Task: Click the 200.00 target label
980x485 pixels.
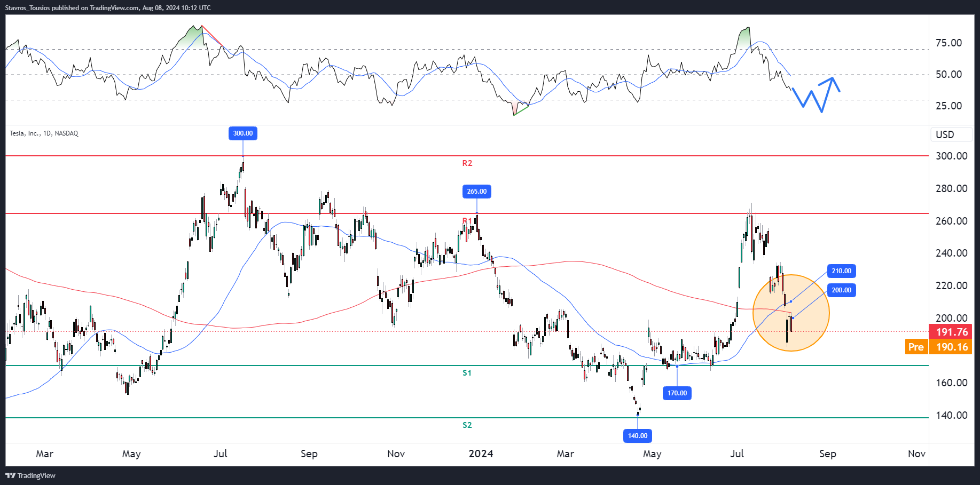Action: (841, 290)
